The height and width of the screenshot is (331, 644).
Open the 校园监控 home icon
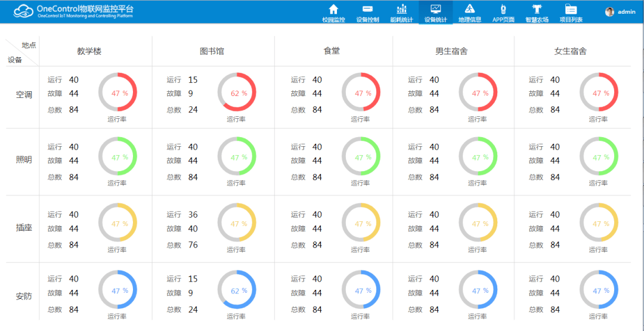(x=333, y=9)
